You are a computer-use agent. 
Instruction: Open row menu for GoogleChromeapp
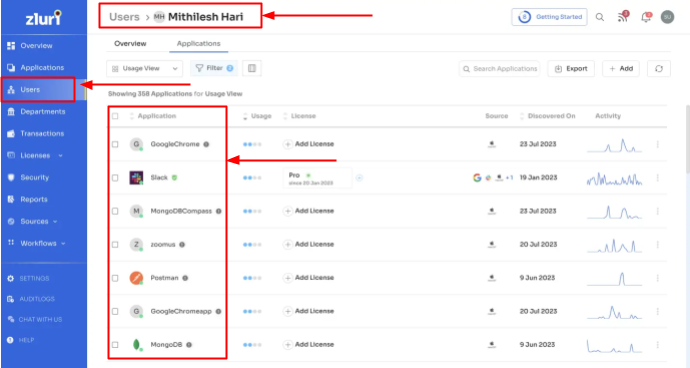tap(658, 312)
